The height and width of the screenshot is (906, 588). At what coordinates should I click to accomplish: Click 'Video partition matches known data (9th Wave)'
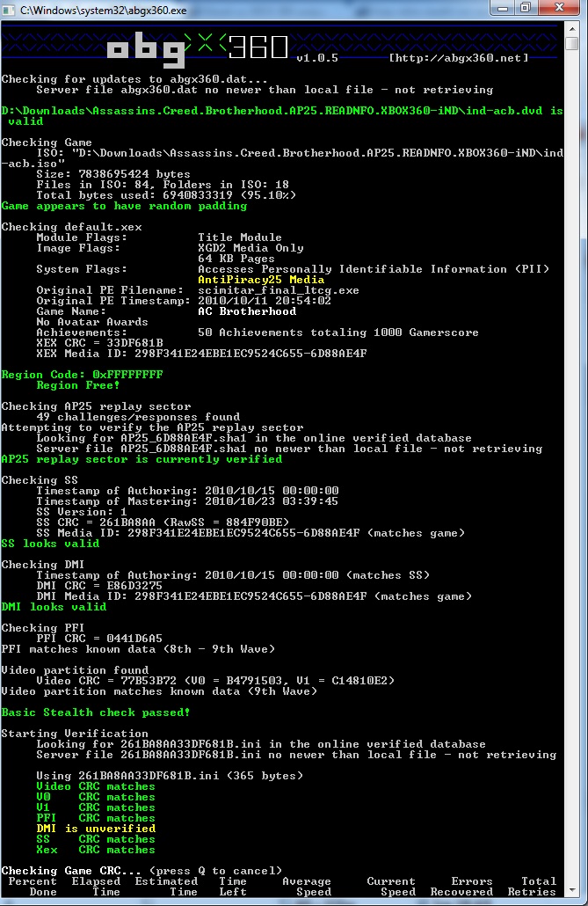click(x=159, y=691)
